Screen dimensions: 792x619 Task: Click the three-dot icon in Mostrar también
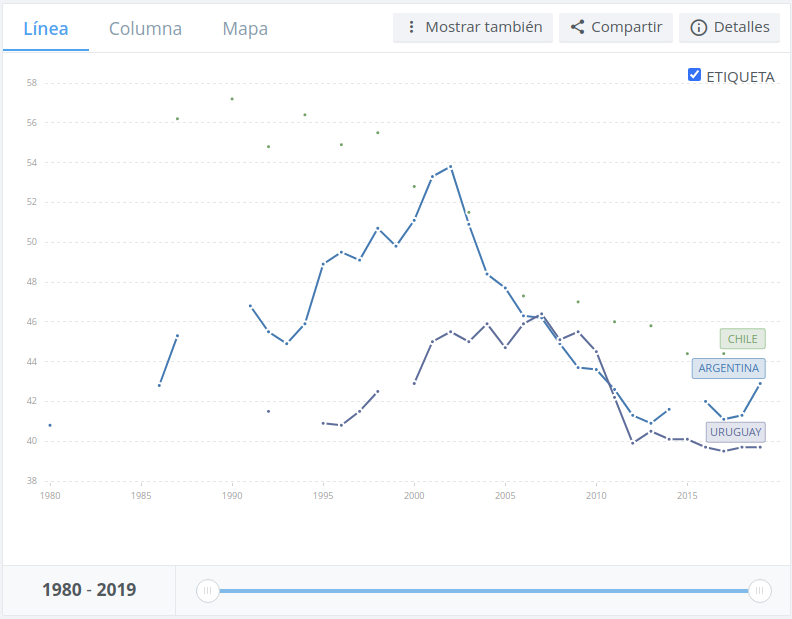pos(411,28)
